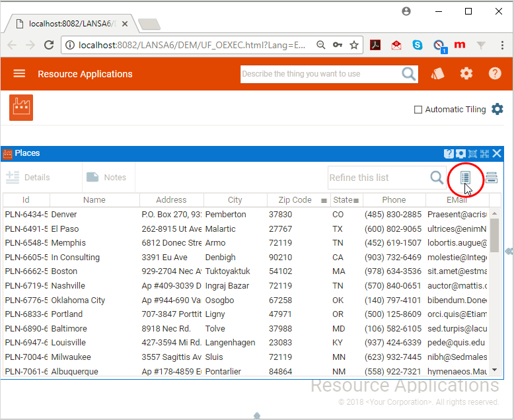The height and width of the screenshot is (420, 514).
Task: Sort by the Phone column header
Action: click(394, 200)
